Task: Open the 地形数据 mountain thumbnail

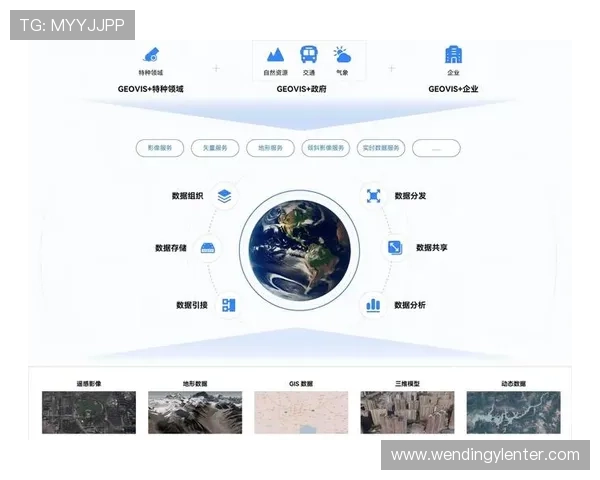Action: coord(195,412)
